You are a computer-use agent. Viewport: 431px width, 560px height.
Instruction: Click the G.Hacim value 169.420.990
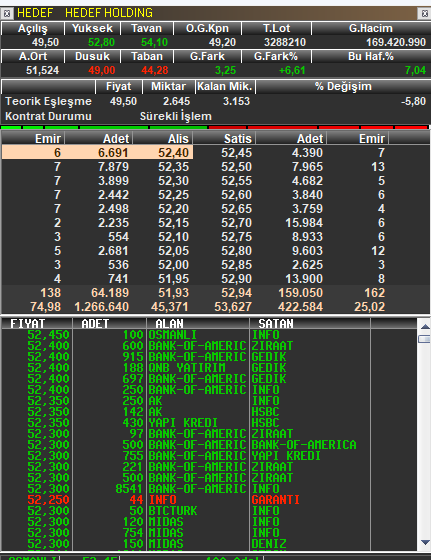(396, 42)
